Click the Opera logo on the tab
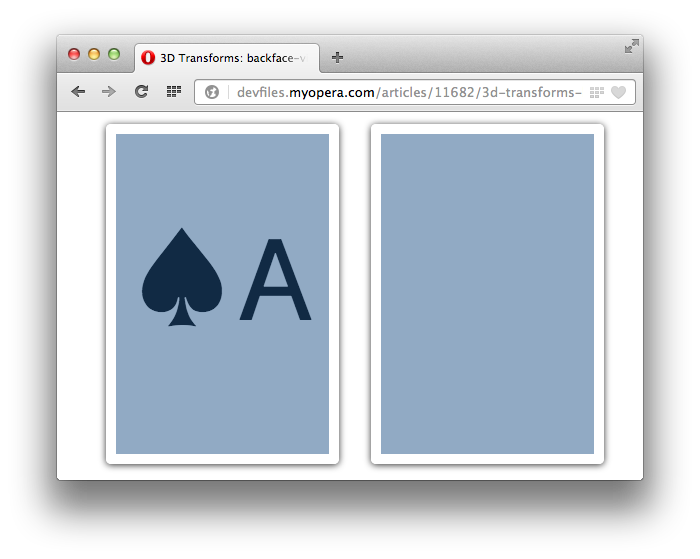The width and height of the screenshot is (700, 559). tap(148, 58)
